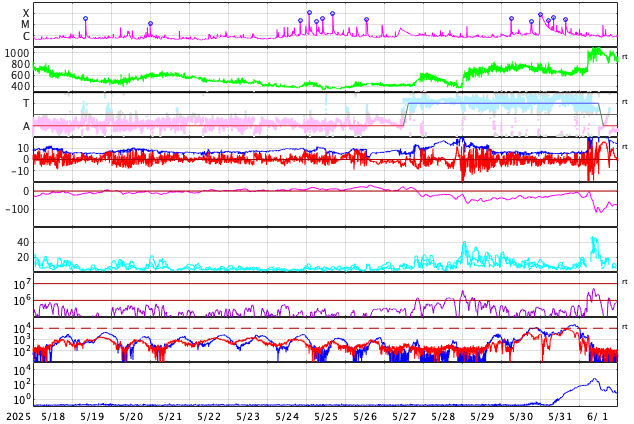Click the first flare marker on 5/30

(511, 19)
